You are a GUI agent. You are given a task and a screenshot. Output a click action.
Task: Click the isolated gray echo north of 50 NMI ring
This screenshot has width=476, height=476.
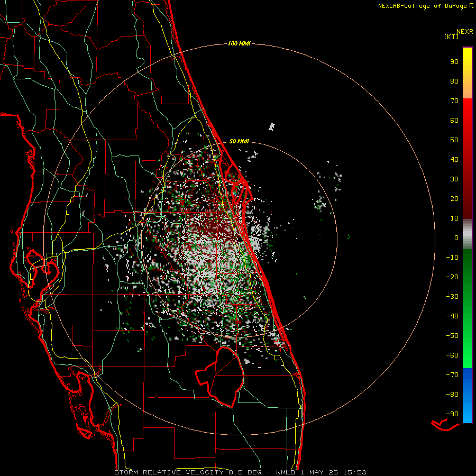click(272, 126)
